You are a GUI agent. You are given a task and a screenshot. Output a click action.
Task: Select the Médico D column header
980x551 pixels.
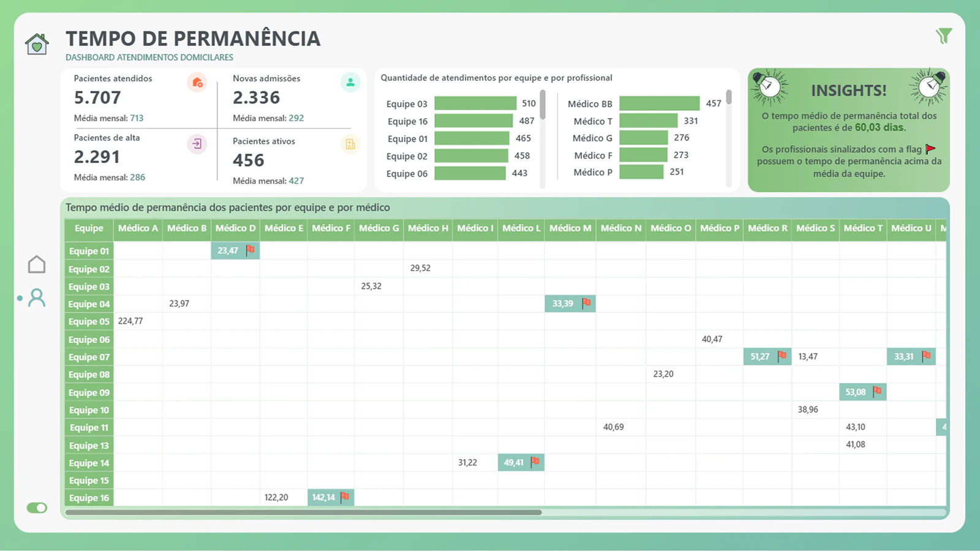[235, 228]
